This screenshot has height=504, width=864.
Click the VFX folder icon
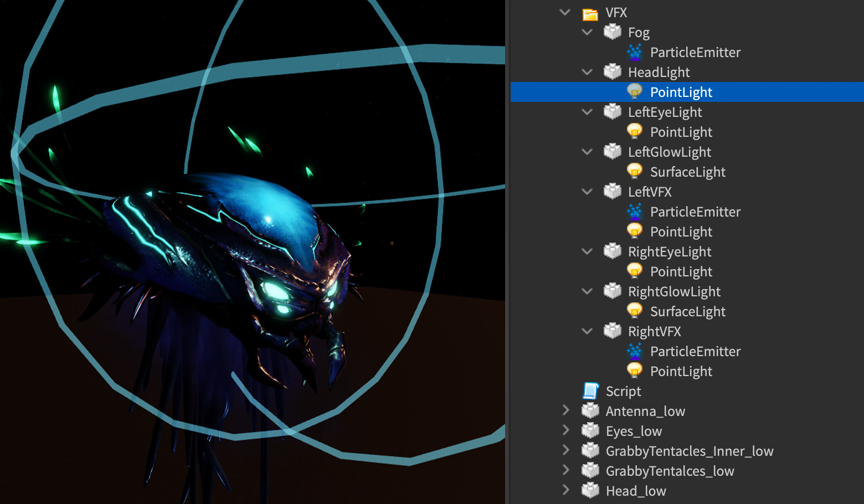pos(590,14)
